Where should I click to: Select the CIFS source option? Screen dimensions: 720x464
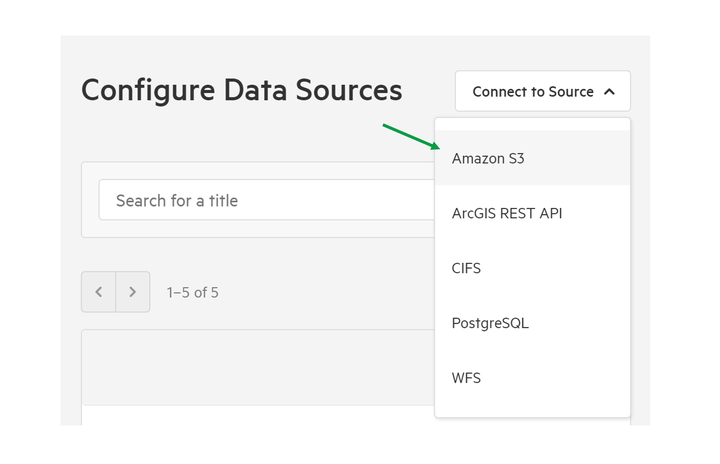[x=533, y=268]
